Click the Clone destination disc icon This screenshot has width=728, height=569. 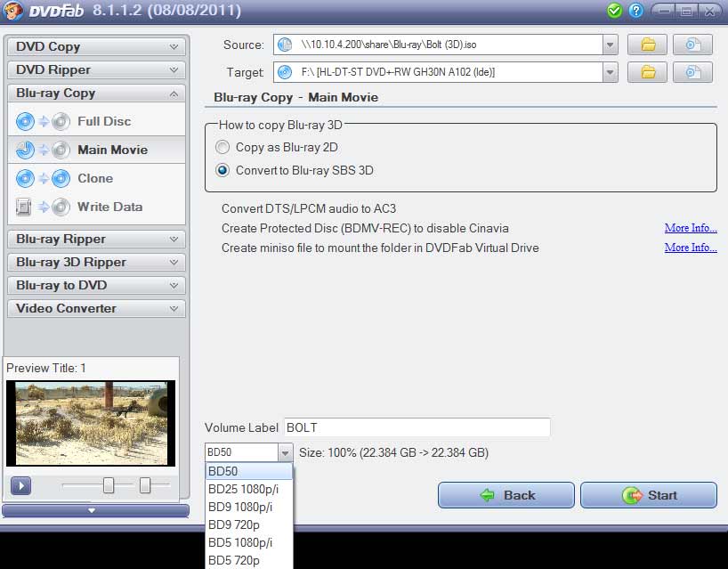coord(61,179)
